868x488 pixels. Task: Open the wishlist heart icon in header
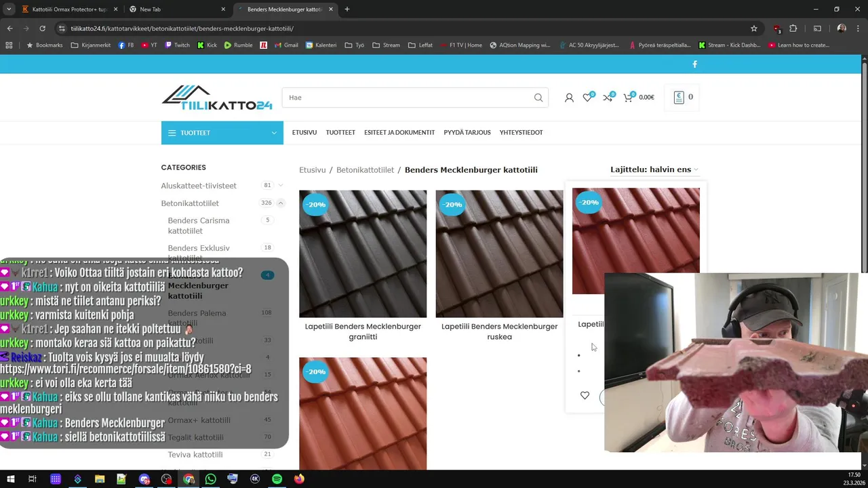(x=588, y=98)
